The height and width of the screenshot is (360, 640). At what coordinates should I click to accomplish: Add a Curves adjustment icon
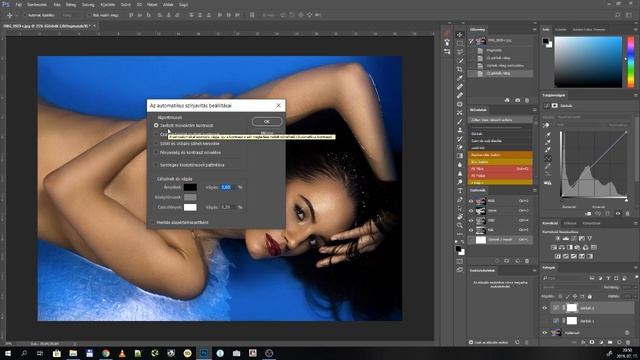click(x=574, y=238)
